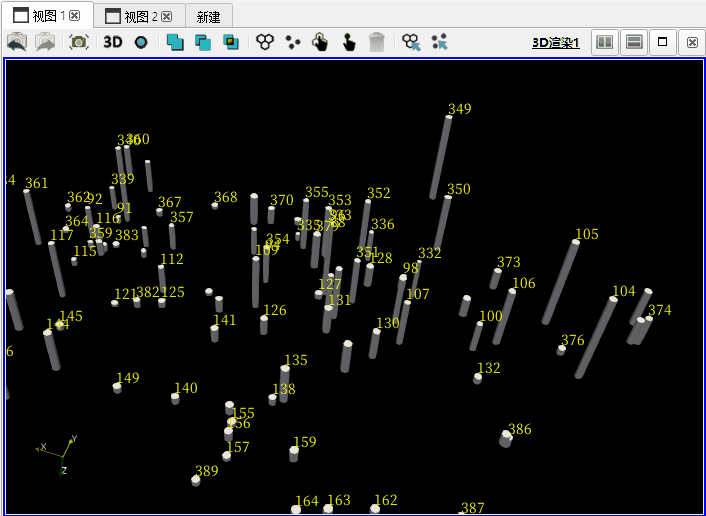Click cylinder label 135
Viewport: 706px width, 516px height.
tap(296, 360)
